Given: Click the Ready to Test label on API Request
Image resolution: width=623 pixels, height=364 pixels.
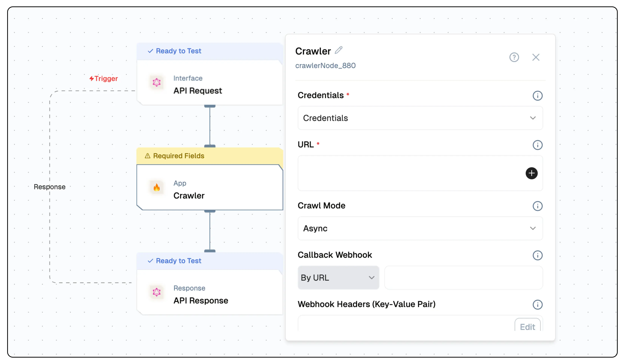Looking at the screenshot, I should tap(178, 51).
